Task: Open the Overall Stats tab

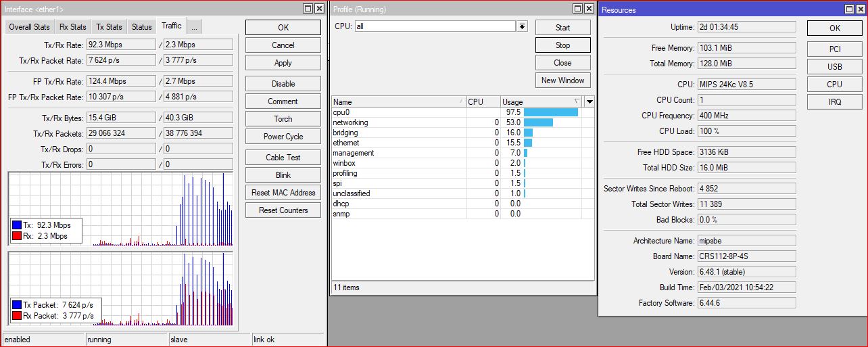Action: point(29,26)
